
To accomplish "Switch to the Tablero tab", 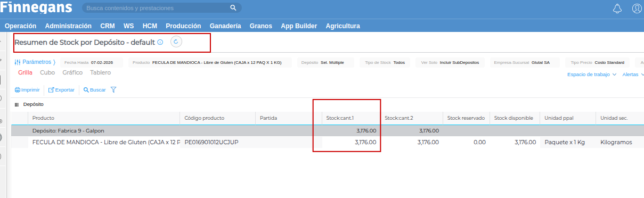I will [x=100, y=72].
